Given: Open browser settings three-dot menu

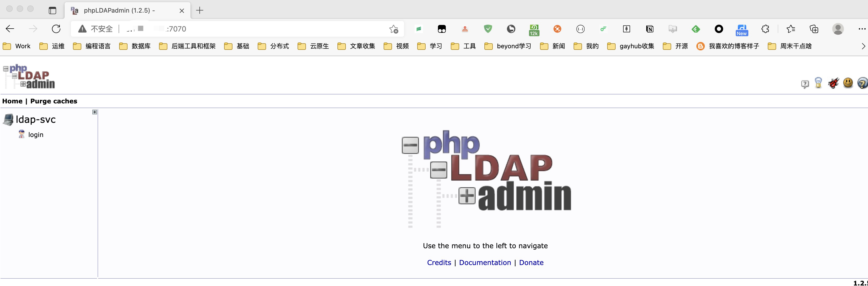Looking at the screenshot, I should click(862, 29).
